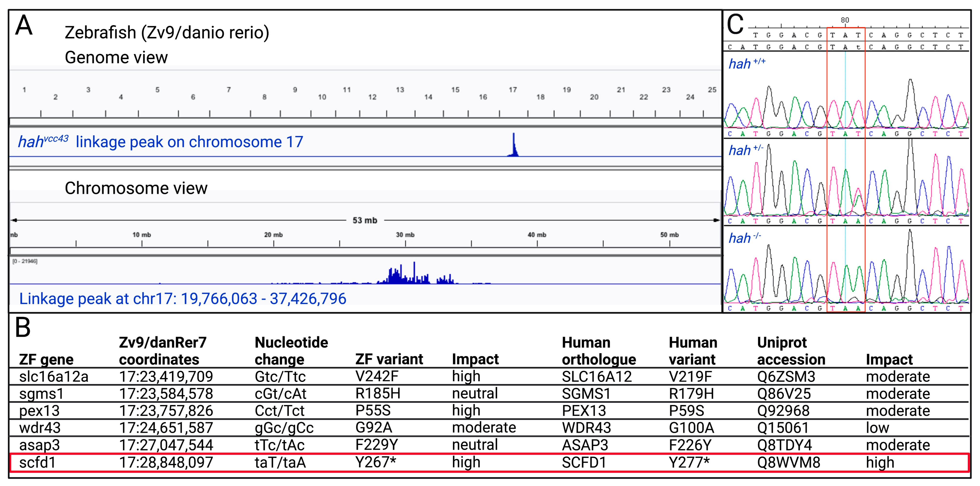Click chromosome 17 in the genome ruler
Viewport: 980px width, 486px height.
coord(512,90)
